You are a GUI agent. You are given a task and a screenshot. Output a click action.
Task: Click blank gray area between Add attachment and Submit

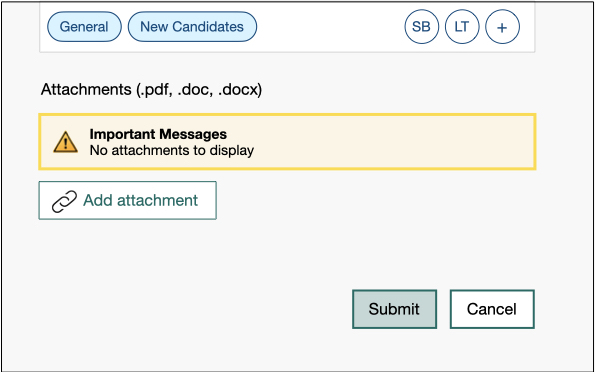pyautogui.click(x=285, y=258)
